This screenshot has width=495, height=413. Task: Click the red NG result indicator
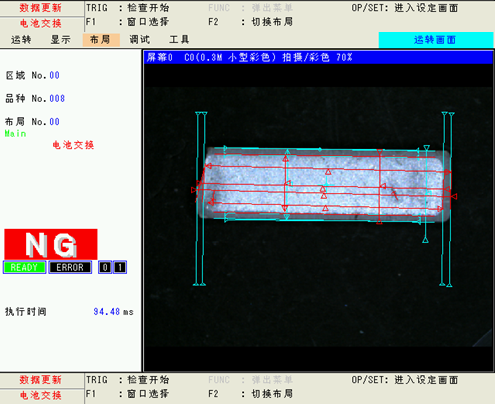click(51, 244)
